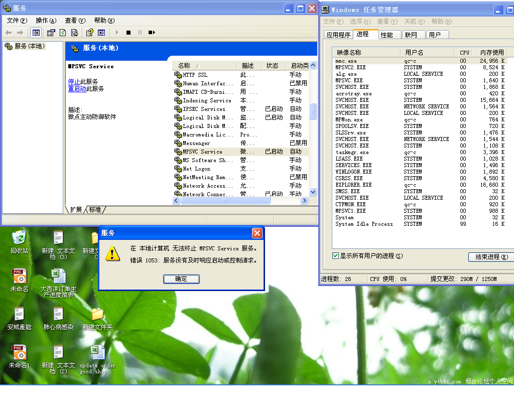Select 新建 文本文档 (3) desktop icon
Screen dimensions: 514x420
tap(58, 245)
